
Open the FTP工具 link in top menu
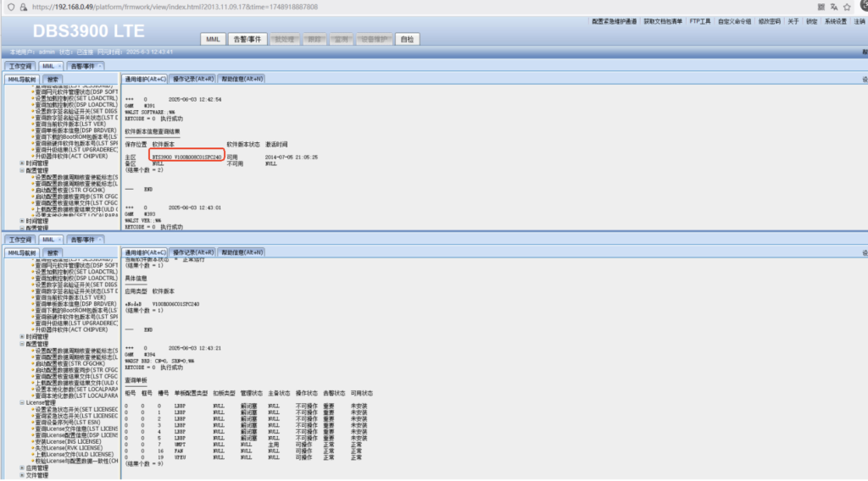(x=700, y=21)
